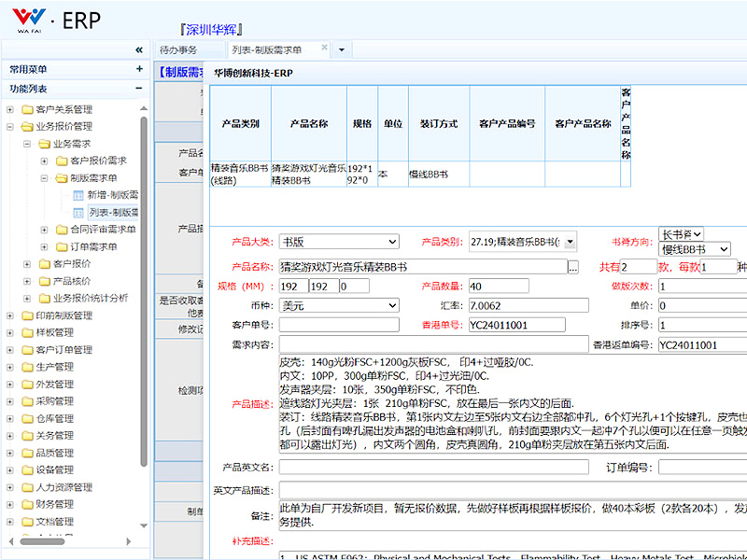Click the 产品名称 input field

(423, 267)
